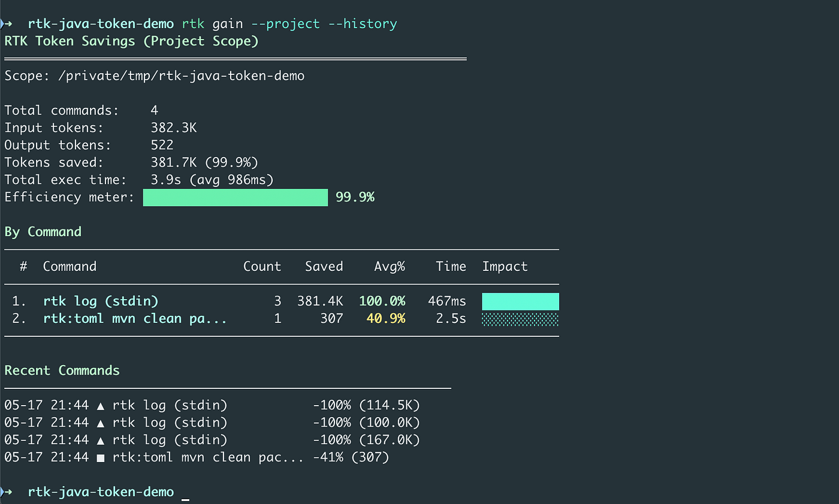The width and height of the screenshot is (839, 504).
Task: Click the solid impact bar for rtk log
Action: click(520, 301)
